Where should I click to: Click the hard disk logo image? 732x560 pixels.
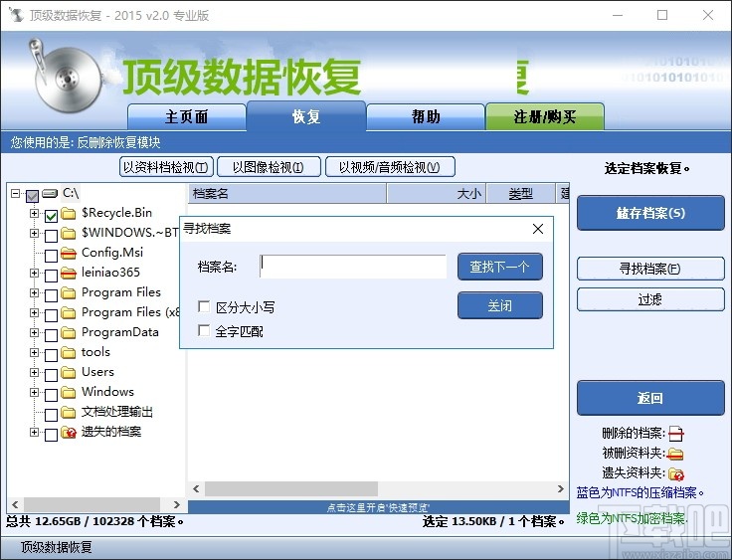68,77
